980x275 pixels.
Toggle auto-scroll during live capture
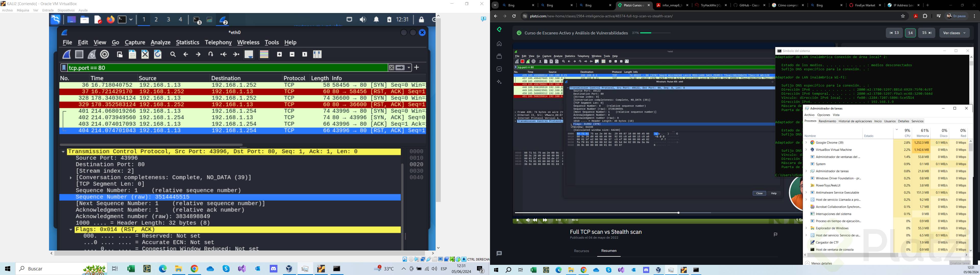click(249, 54)
